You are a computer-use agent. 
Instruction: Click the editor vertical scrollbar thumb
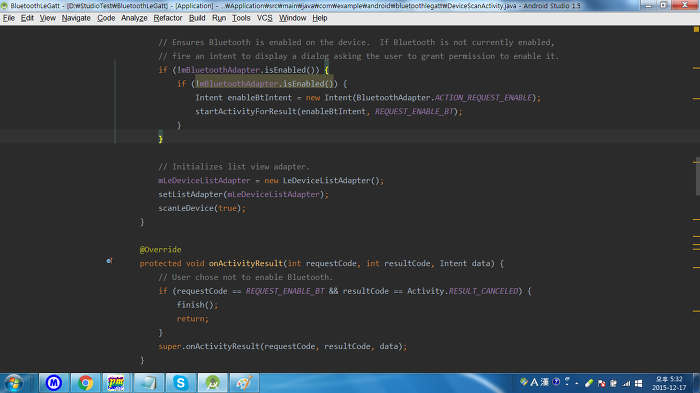[x=697, y=176]
